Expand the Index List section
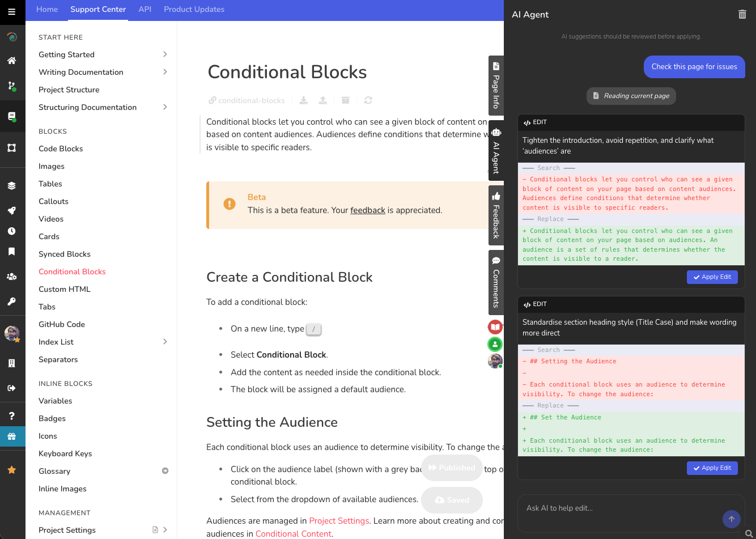The height and width of the screenshot is (539, 756). coord(165,342)
